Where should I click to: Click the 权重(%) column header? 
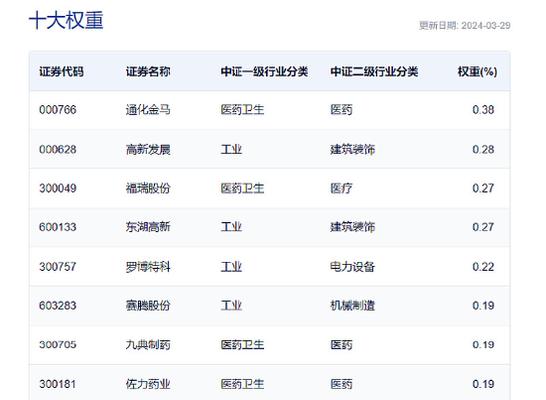pos(477,72)
